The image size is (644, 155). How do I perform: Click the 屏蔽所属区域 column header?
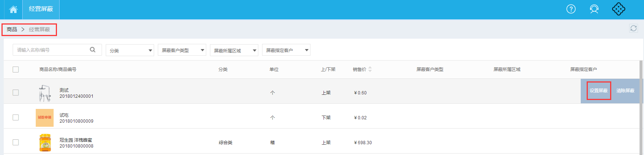coord(507,70)
